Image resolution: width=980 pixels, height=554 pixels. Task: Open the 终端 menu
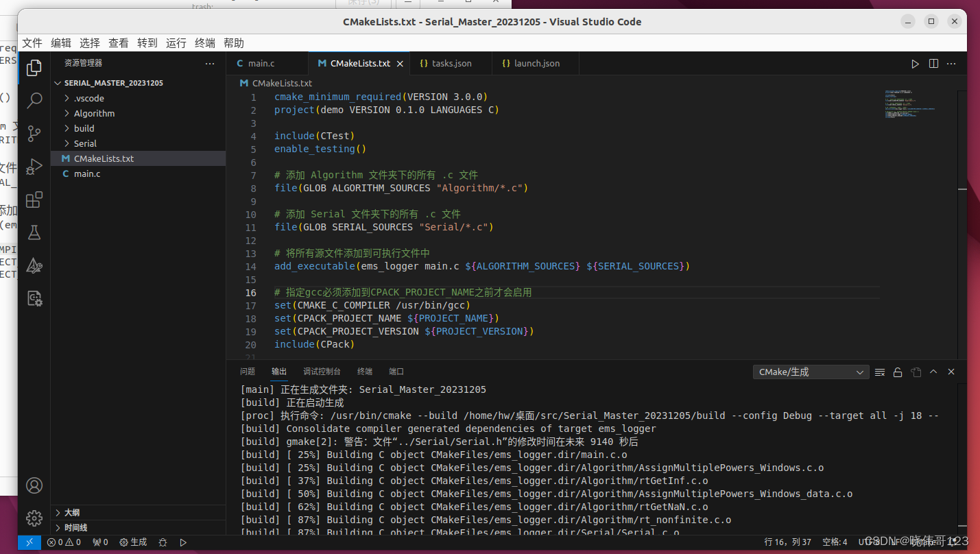click(x=205, y=43)
